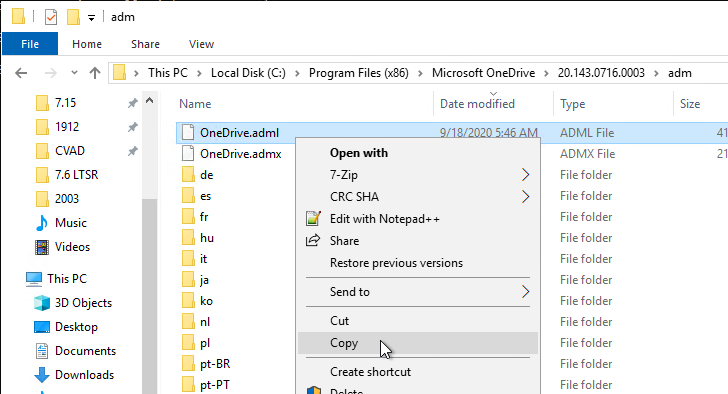The height and width of the screenshot is (394, 728).
Task: Choose Cut in context menu
Action: [x=417, y=321]
